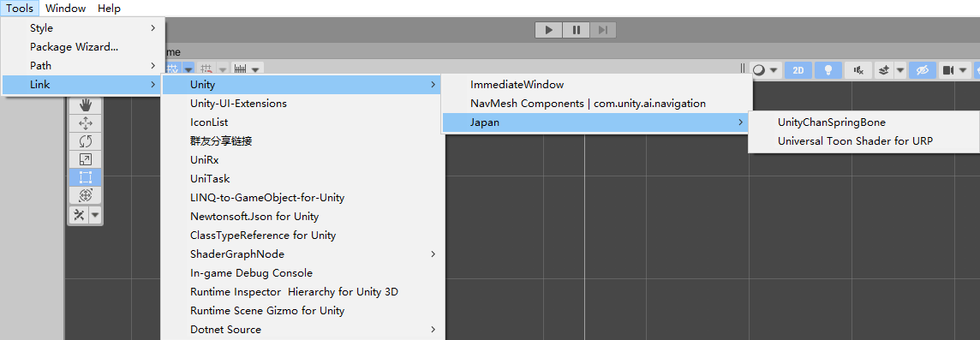Viewport: 980px width, 340px height.
Task: Click the Pause button
Action: coord(577,30)
